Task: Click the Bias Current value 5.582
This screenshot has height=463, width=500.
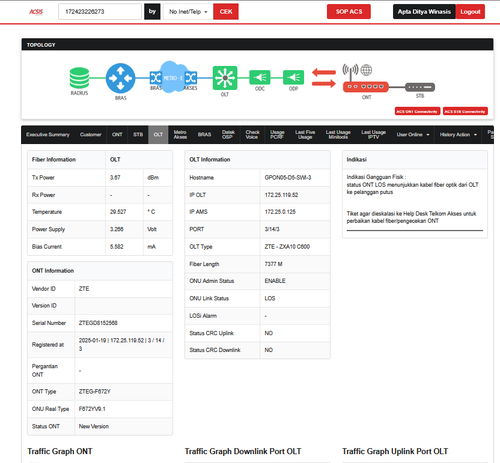Action: [117, 247]
